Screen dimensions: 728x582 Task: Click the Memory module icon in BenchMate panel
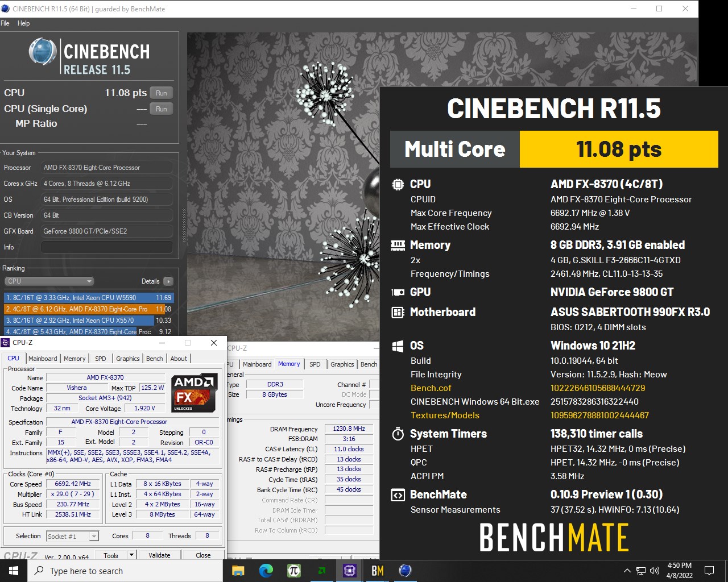pyautogui.click(x=398, y=245)
